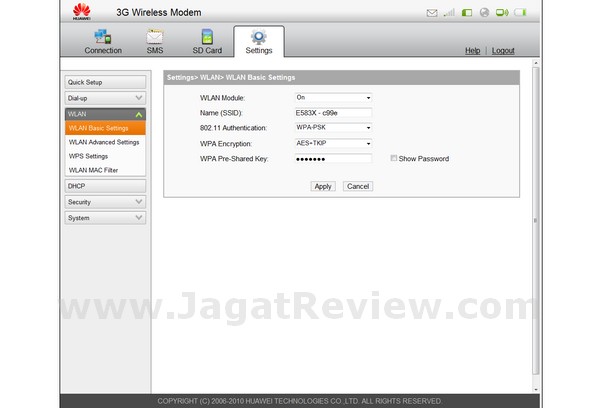Viewport: 600px width, 408px height.
Task: Open the SD Card tab
Action: click(x=207, y=42)
